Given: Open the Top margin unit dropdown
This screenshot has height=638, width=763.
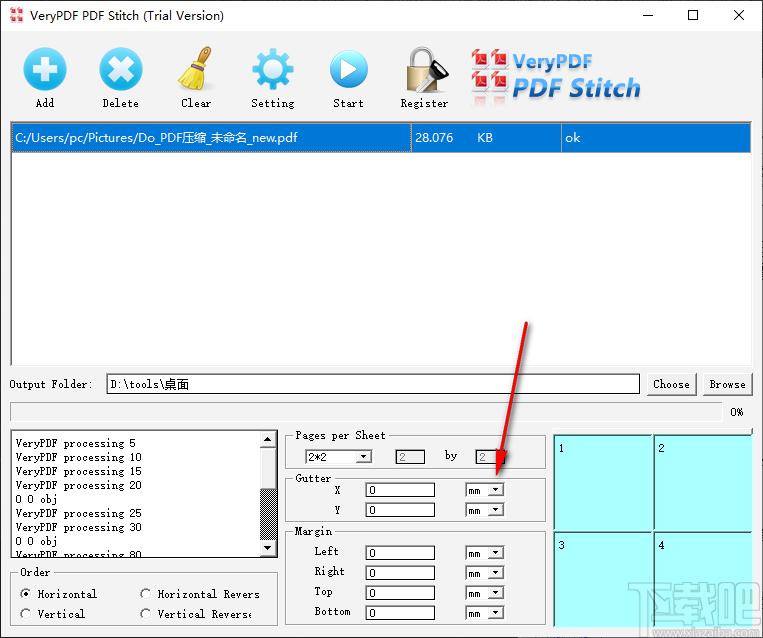Looking at the screenshot, I should [495, 592].
